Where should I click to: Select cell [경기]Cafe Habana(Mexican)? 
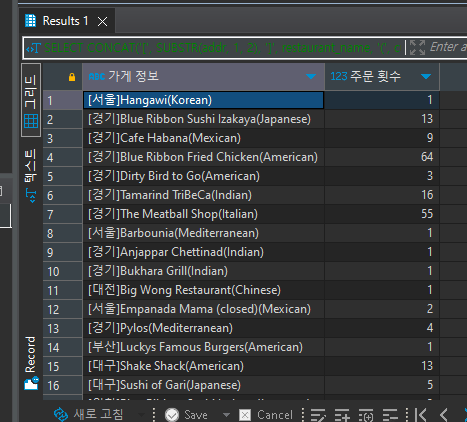pos(203,138)
